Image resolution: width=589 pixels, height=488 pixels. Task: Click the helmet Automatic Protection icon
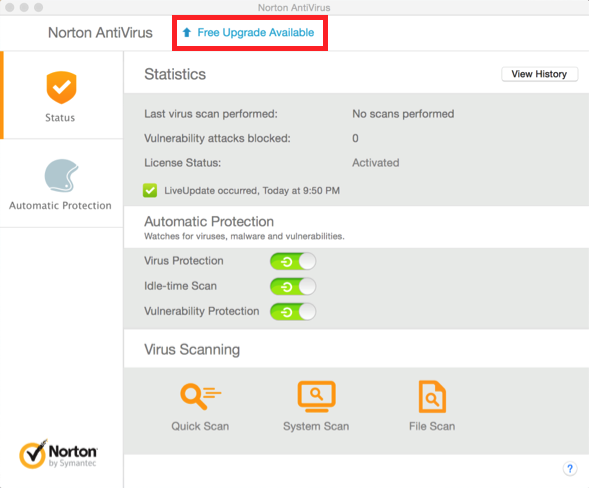[61, 175]
